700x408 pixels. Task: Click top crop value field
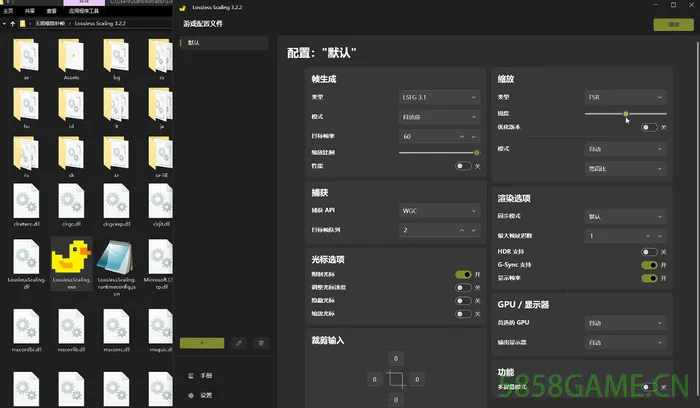[396, 358]
